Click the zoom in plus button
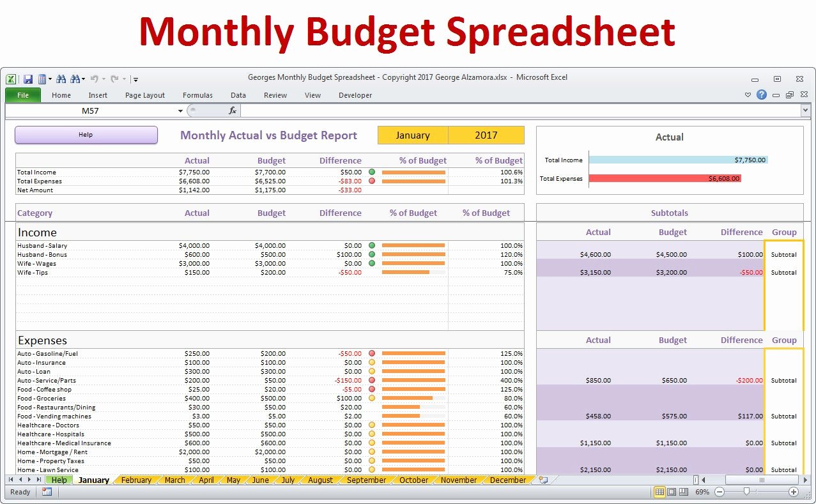 coord(794,492)
